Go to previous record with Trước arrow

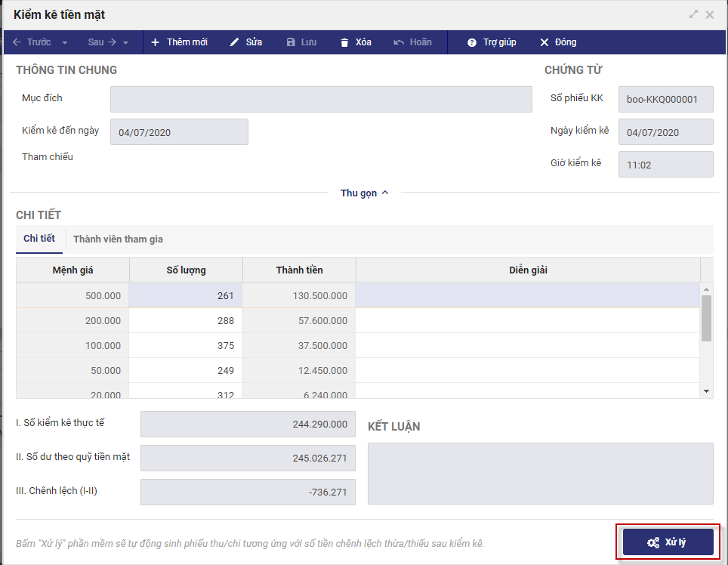click(32, 42)
